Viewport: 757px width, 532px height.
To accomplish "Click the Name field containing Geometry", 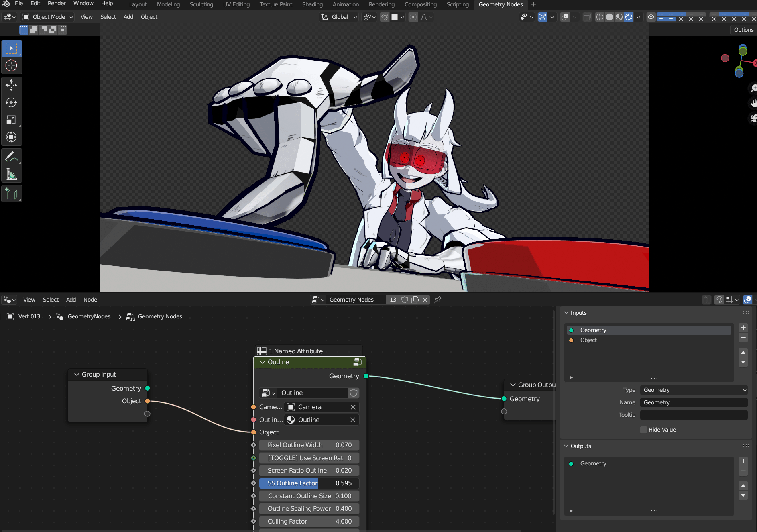I will pyautogui.click(x=694, y=402).
